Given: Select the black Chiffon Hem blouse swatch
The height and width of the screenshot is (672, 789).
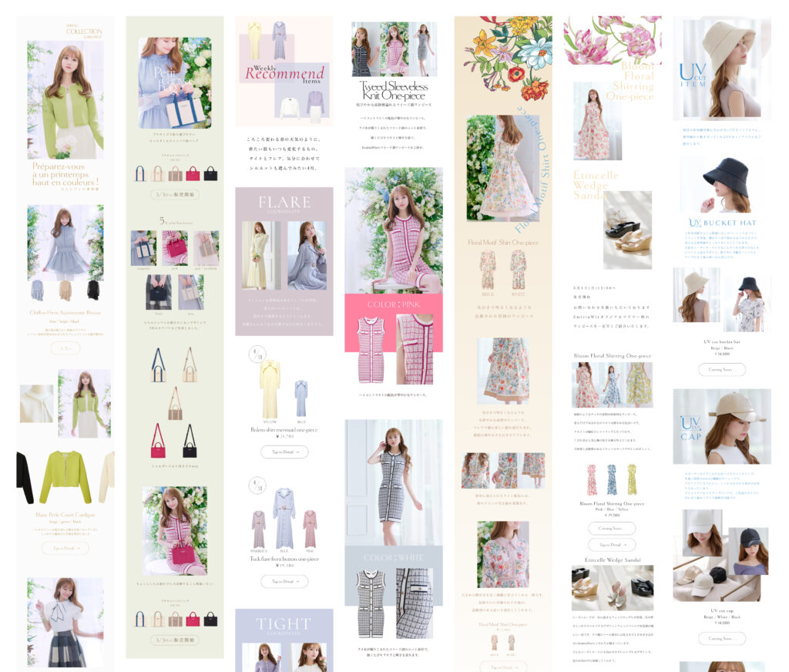Looking at the screenshot, I should click(x=93, y=291).
